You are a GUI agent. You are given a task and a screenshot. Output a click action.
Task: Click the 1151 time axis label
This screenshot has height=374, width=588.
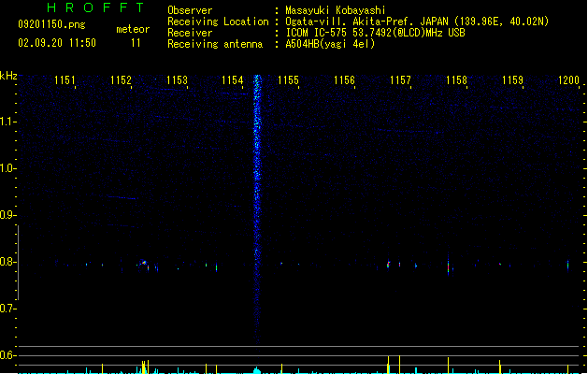tap(65, 80)
